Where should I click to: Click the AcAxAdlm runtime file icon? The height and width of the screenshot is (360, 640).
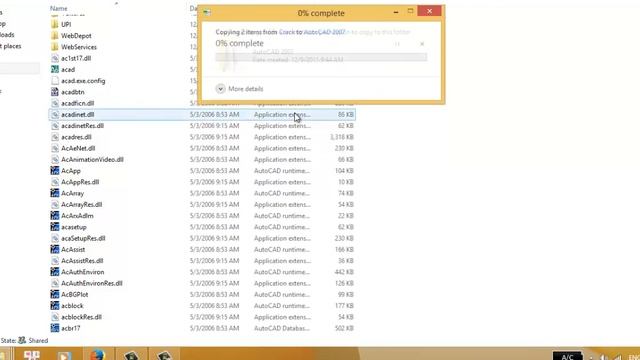[55, 216]
